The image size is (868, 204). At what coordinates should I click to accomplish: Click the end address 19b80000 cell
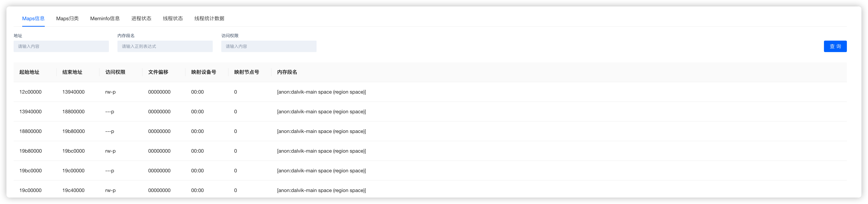click(73, 131)
